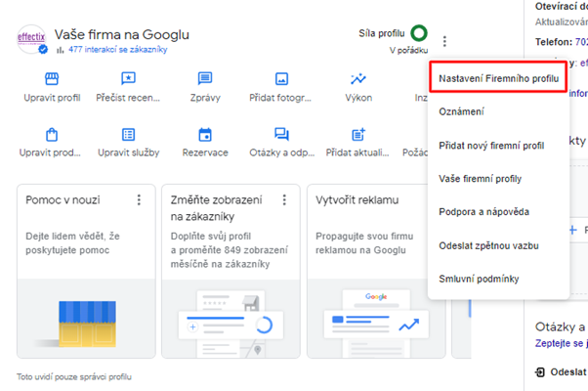588x391 pixels.
Task: Open the Vytvořit reklamu card illustration
Action: [x=376, y=319]
